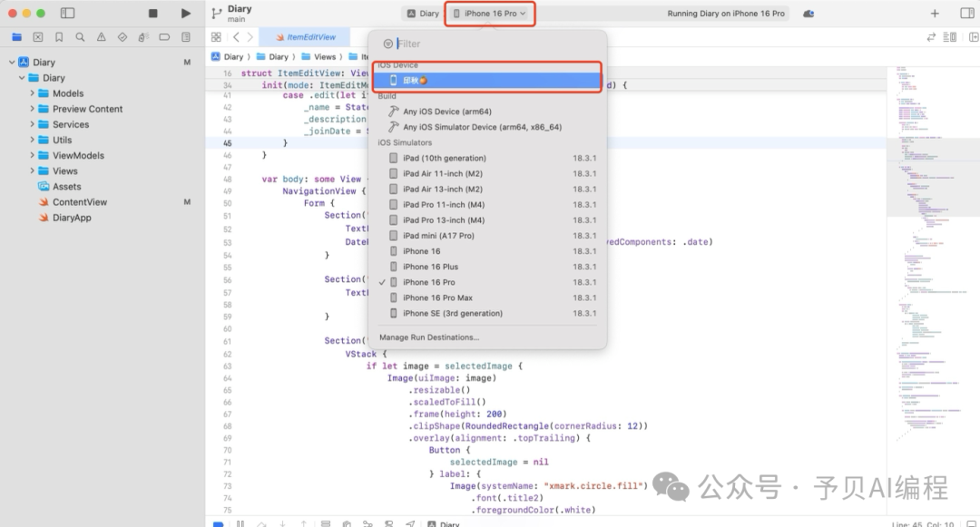The width and height of the screenshot is (980, 527).
Task: Select the Diary scheme selector
Action: coord(423,13)
